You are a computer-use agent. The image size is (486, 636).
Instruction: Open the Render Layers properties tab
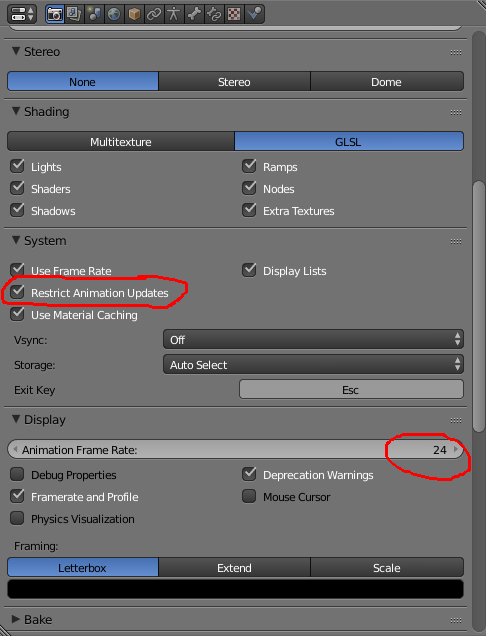74,14
